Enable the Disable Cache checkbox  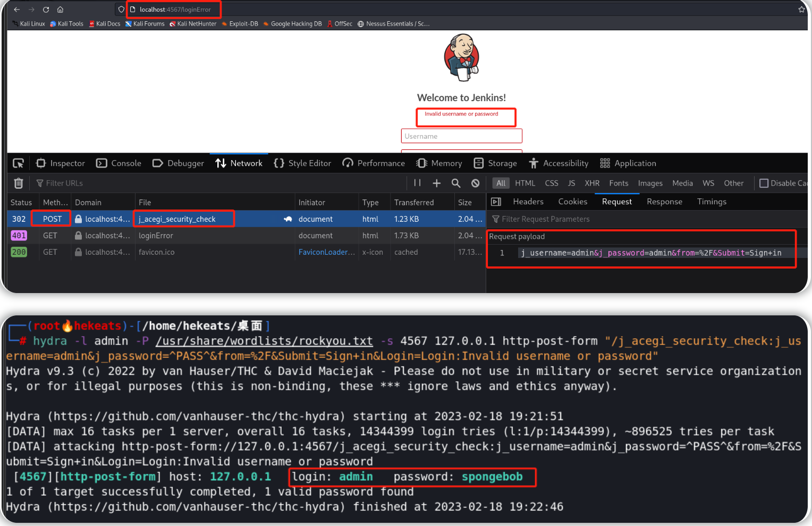(x=764, y=183)
